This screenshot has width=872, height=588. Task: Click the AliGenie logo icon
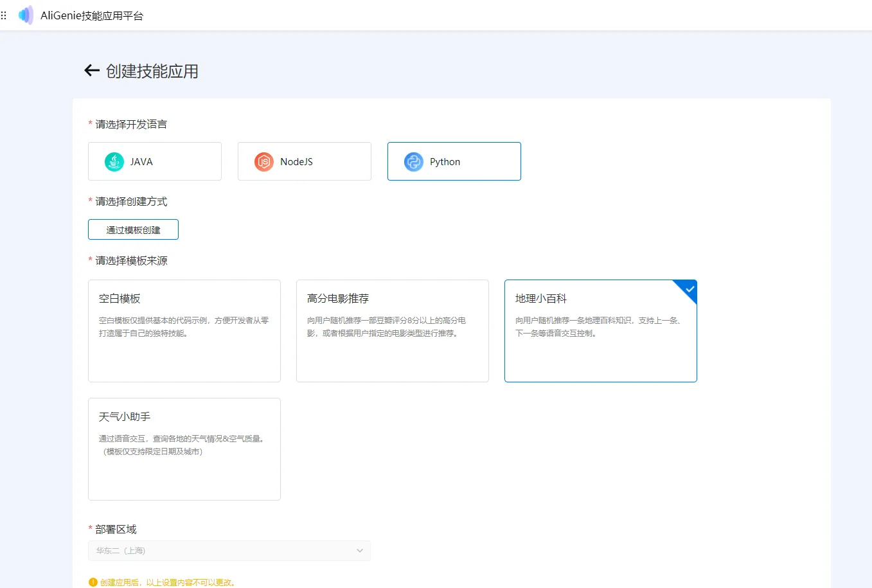click(x=26, y=15)
